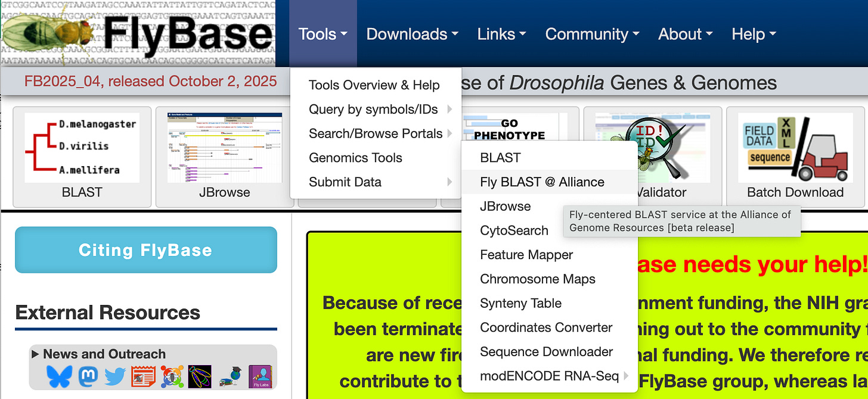Click FB2025_04 release date text
Image resolution: width=868 pixels, height=399 pixels.
[x=151, y=81]
